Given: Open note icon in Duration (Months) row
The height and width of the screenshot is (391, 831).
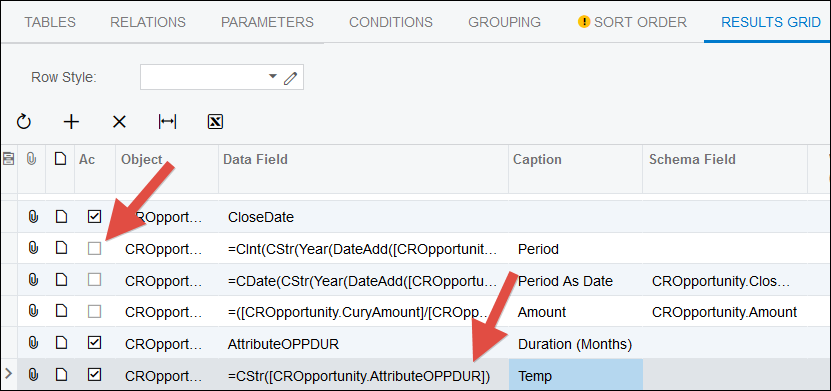Looking at the screenshot, I should click(x=61, y=344).
